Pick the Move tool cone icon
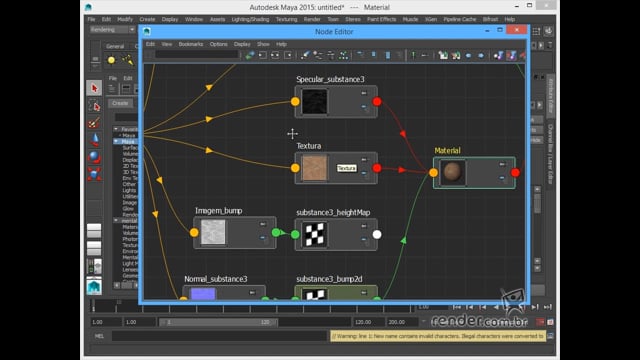Viewport: 640px width, 360px height. click(94, 140)
